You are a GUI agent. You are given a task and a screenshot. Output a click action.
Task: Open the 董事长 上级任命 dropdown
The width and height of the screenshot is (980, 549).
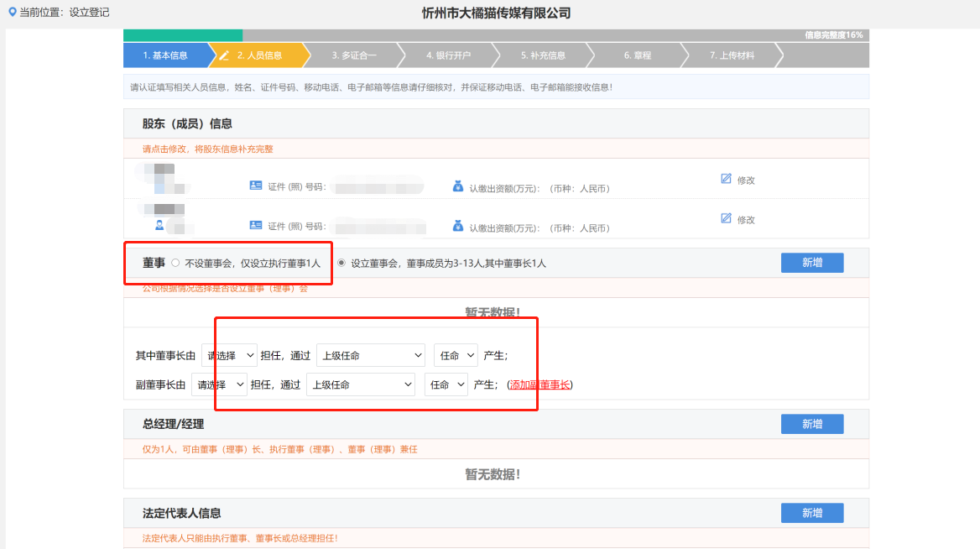371,355
